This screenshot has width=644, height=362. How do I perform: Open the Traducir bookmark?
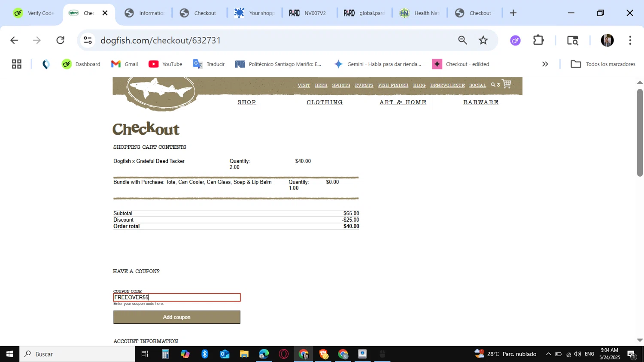(209, 64)
